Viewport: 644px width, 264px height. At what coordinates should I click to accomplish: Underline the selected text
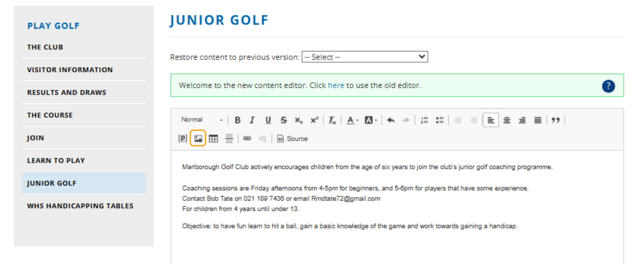click(x=268, y=120)
